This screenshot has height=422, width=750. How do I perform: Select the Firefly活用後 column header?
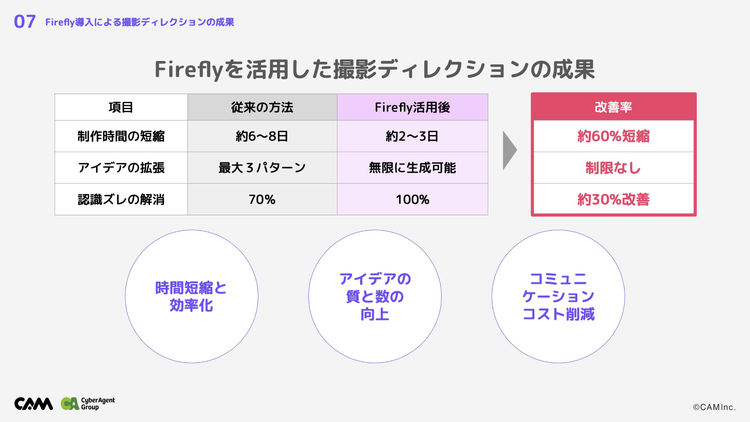(x=412, y=106)
